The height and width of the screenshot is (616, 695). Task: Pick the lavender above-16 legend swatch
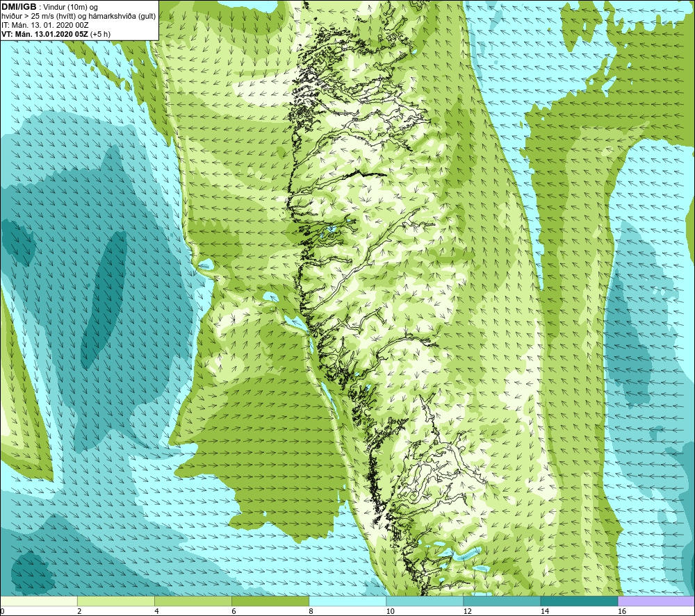coord(656,601)
